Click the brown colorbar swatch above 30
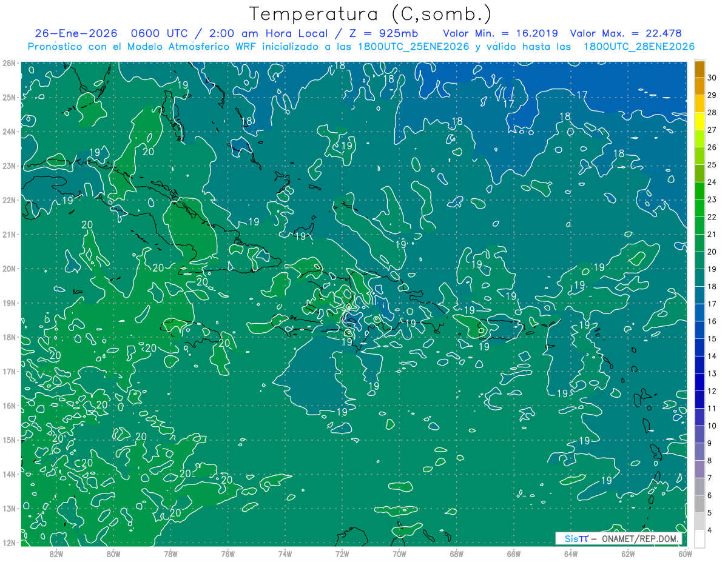Viewport: 728px width, 562px height. pos(699,70)
